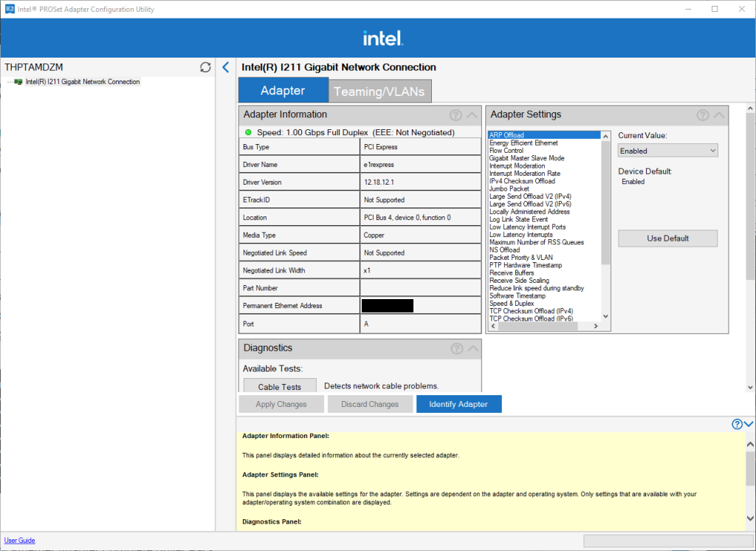Open help for the Diagnostics panel
This screenshot has height=551, width=756.
click(456, 349)
